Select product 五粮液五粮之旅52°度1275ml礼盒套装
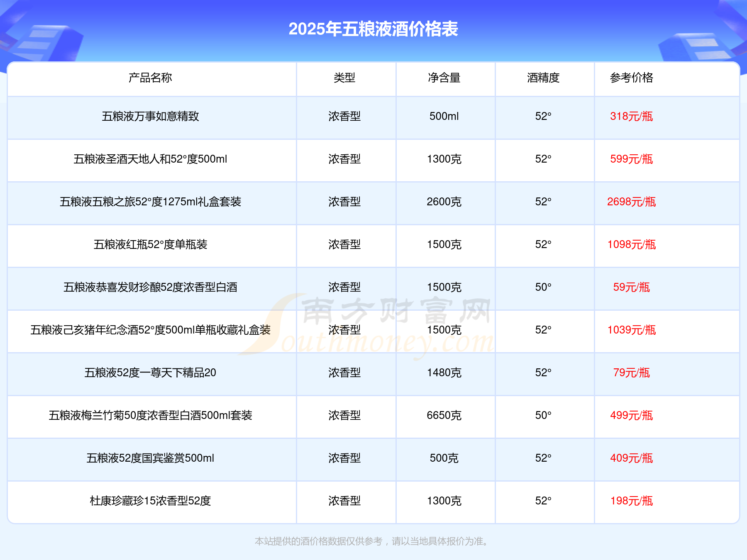 [x=150, y=202]
